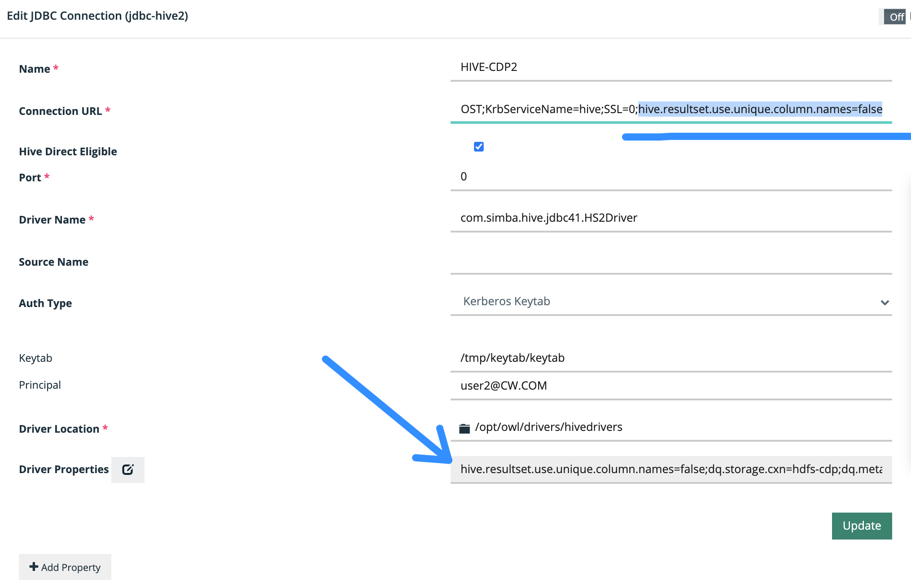This screenshot has height=588, width=911.
Task: Click the Driver Location path text
Action: pos(548,427)
